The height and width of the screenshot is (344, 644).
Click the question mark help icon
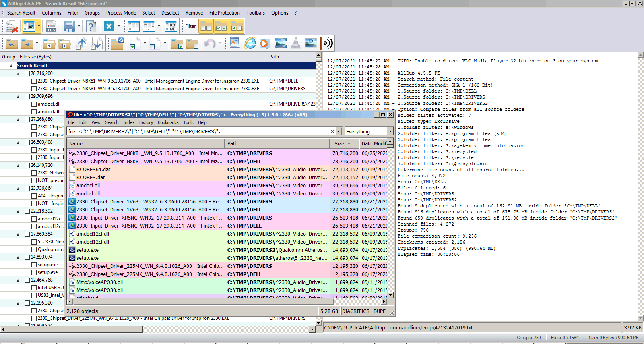click(91, 27)
